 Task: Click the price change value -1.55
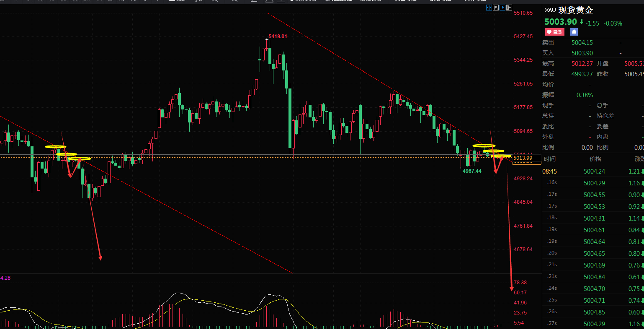593,23
